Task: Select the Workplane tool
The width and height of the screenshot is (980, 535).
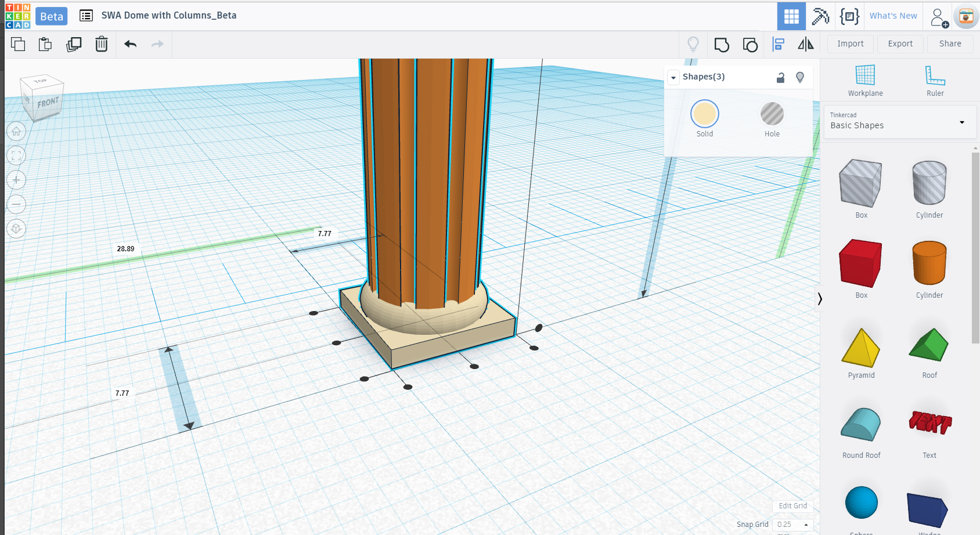Action: 865,81
